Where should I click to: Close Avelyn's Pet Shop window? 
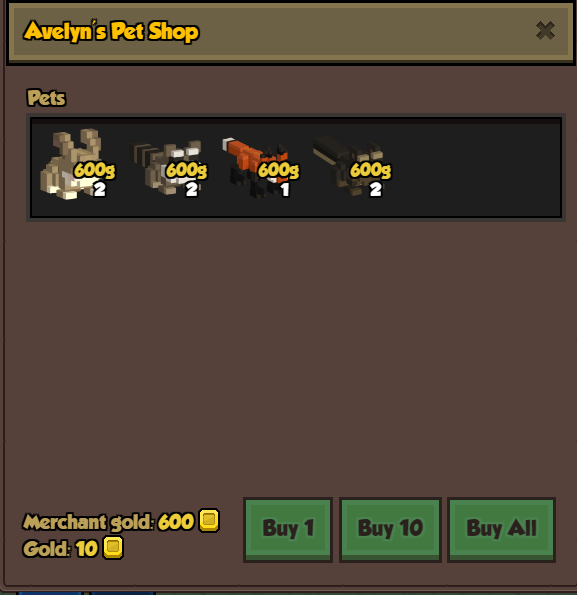[545, 31]
